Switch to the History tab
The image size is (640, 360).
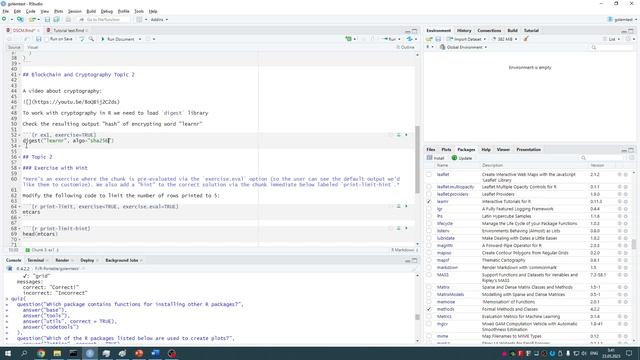pyautogui.click(x=464, y=31)
